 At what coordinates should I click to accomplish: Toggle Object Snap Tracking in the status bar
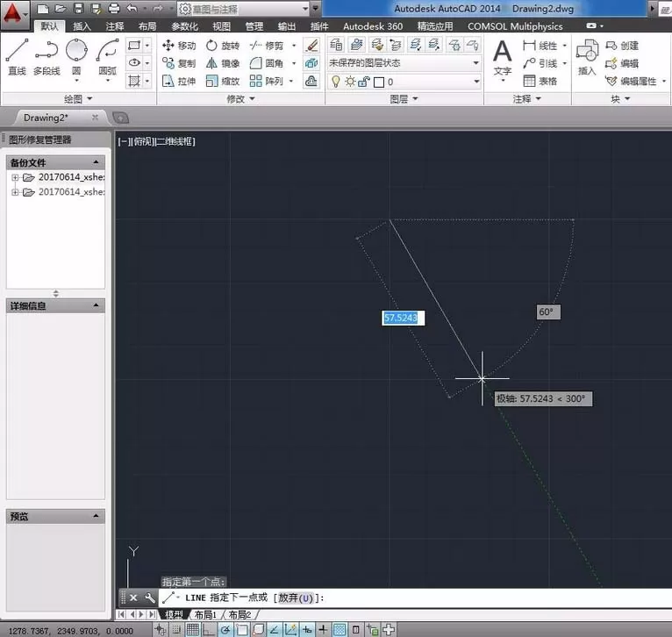[275, 630]
